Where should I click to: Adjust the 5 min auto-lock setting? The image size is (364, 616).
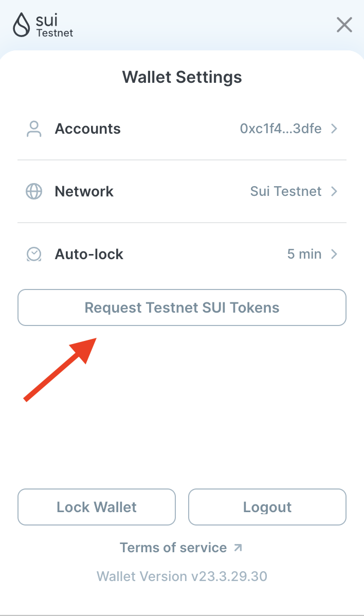(x=304, y=253)
